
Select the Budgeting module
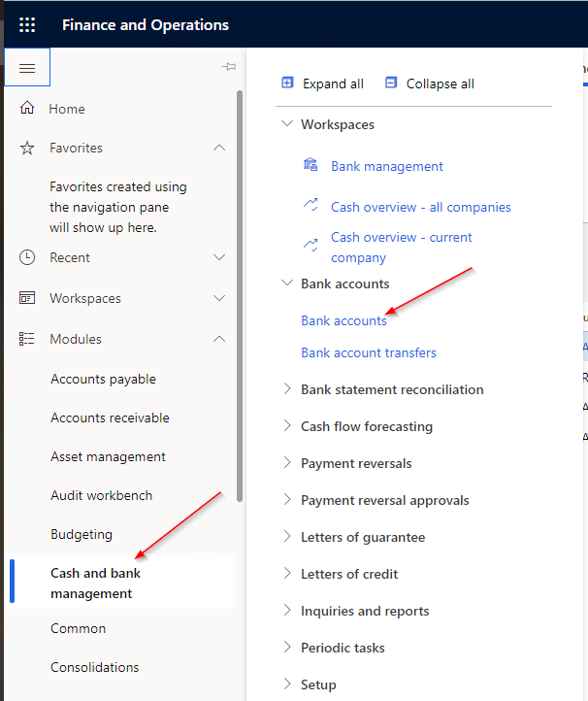[x=82, y=534]
